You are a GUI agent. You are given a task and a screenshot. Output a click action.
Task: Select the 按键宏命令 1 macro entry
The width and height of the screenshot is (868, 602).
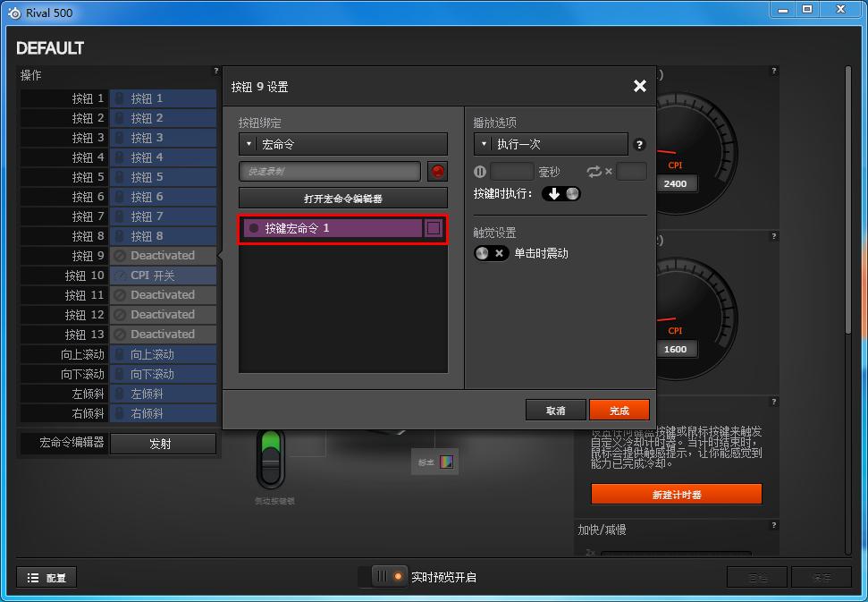click(331, 229)
